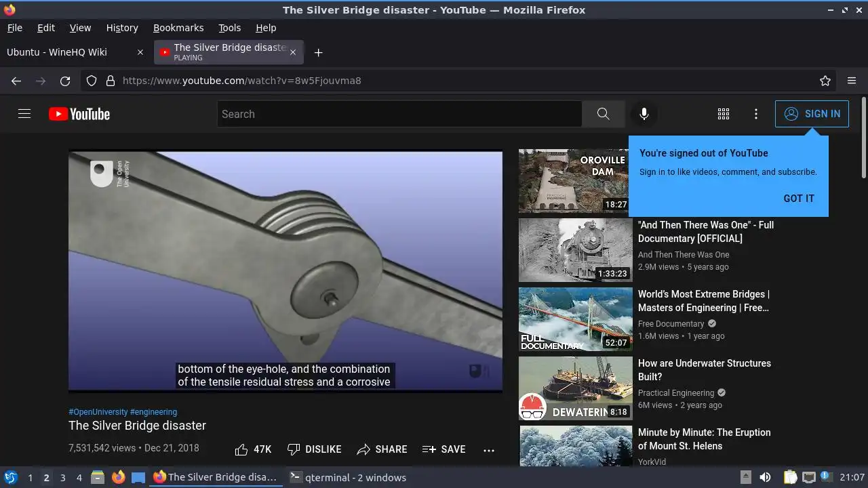This screenshot has width=868, height=488.
Task: Open the Firefox Bookmarks menu
Action: coord(178,28)
